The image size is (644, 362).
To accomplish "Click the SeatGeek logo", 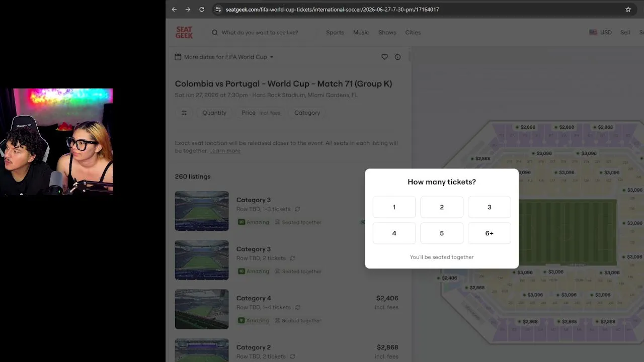I will coord(184,32).
